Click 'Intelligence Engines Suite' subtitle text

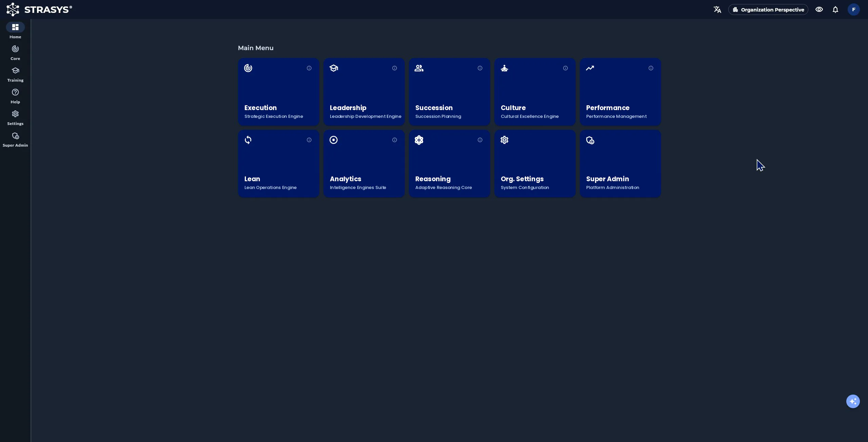click(358, 187)
